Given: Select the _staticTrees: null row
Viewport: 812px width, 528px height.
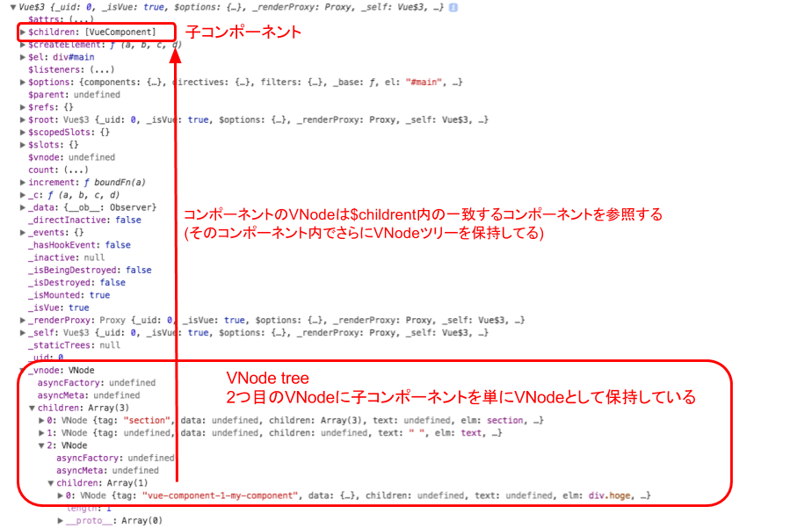Looking at the screenshot, I should click(74, 345).
